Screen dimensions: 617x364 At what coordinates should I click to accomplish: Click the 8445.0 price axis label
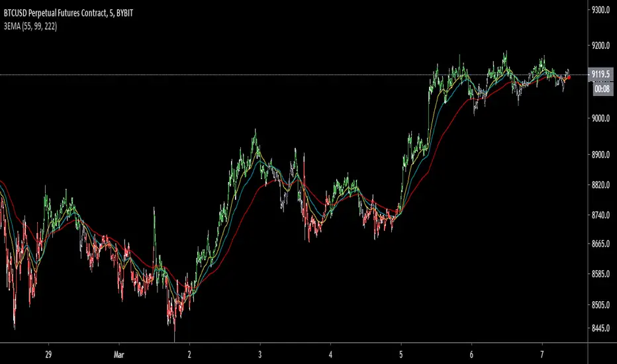tap(601, 328)
